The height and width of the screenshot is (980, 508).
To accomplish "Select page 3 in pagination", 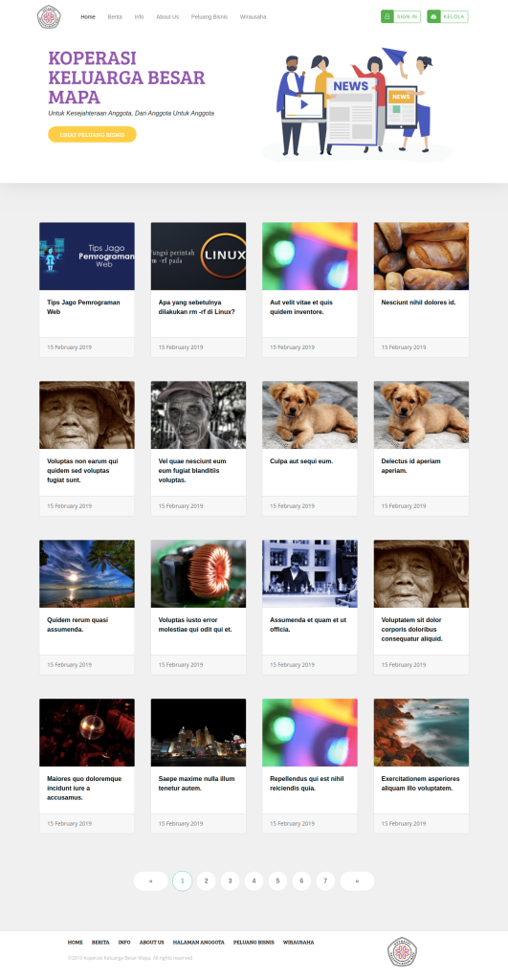I will click(x=230, y=880).
